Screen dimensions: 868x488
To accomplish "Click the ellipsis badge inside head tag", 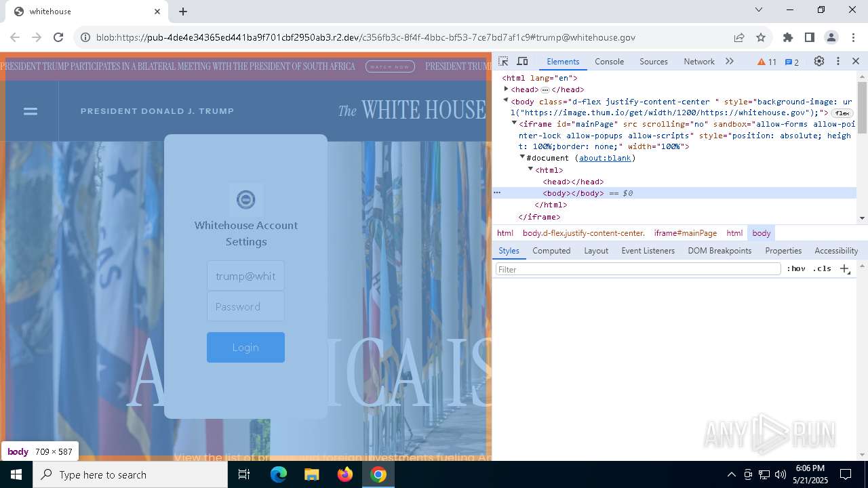I will click(545, 89).
